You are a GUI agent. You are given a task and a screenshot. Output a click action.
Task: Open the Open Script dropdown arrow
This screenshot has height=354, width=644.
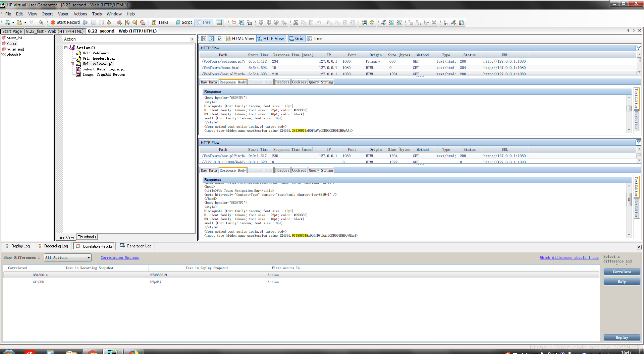(x=25, y=23)
